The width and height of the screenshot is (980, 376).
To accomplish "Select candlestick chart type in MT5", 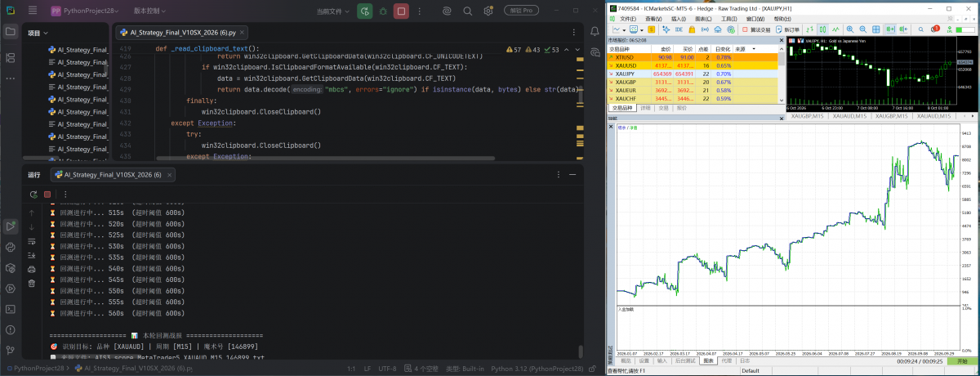I will point(822,29).
